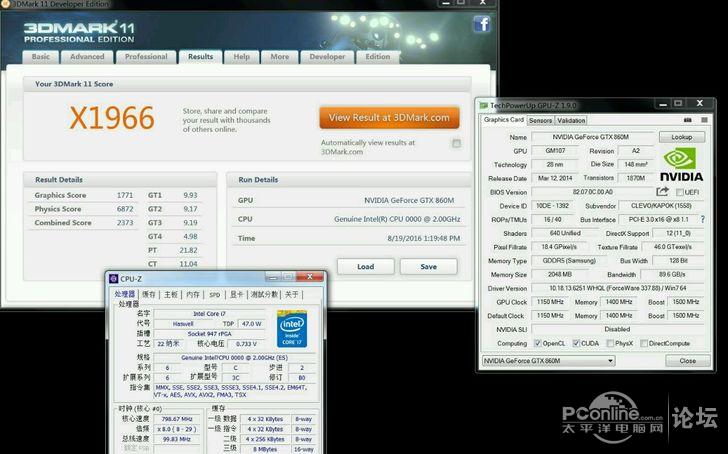The image size is (728, 454).
Task: Toggle the PhysX computing checkbox
Action: click(x=610, y=344)
